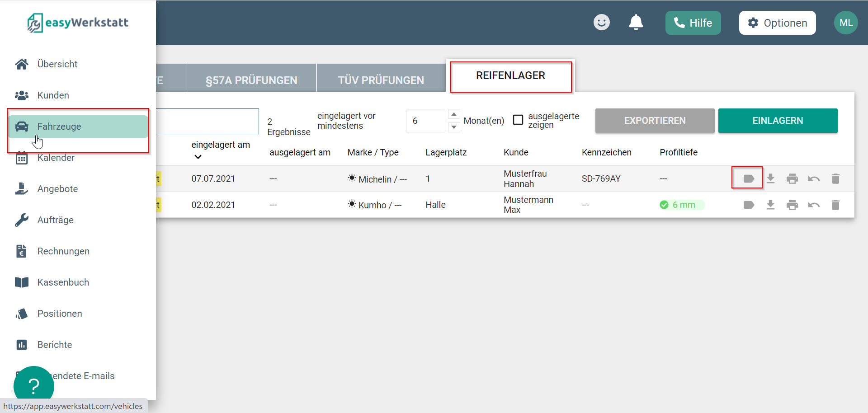Viewport: 868px width, 413px height.
Task: Open the Fahrzeuge menu item
Action: (78, 127)
